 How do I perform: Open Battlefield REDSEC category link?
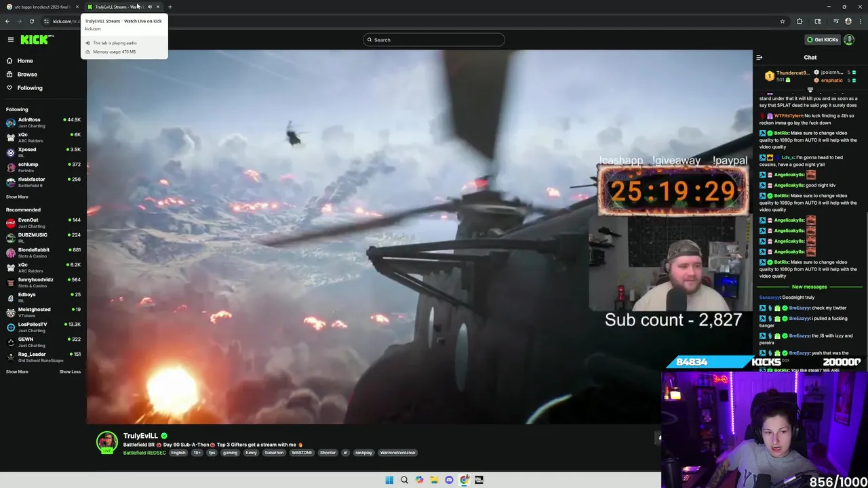coord(144,453)
